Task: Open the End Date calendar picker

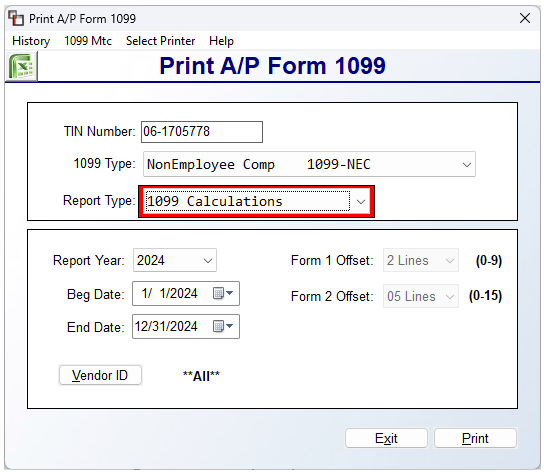Action: click(x=223, y=327)
